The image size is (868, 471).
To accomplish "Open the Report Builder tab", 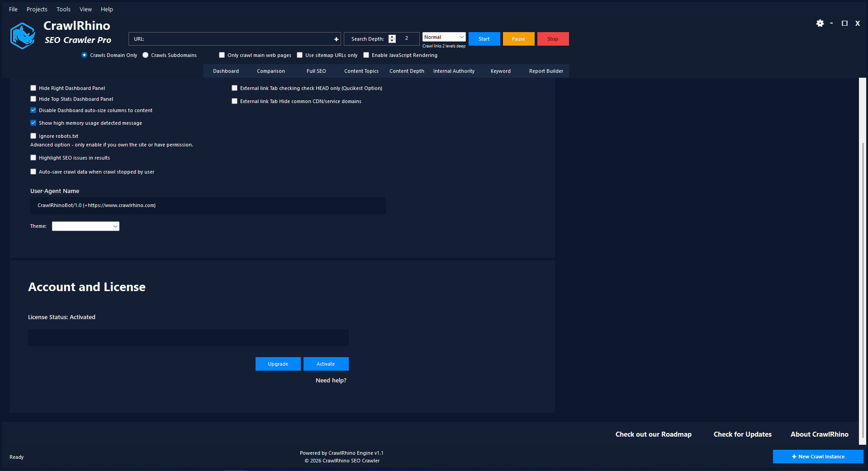I will (x=546, y=71).
